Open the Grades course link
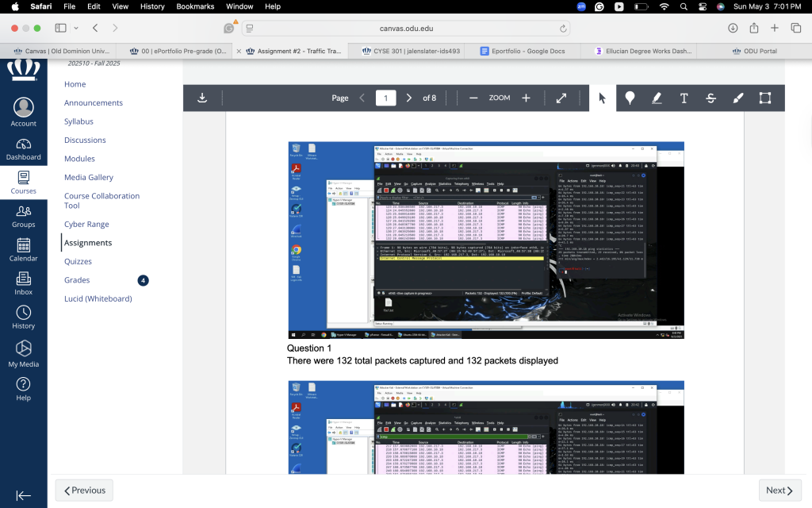Screen dimensions: 812x508 coord(77,280)
